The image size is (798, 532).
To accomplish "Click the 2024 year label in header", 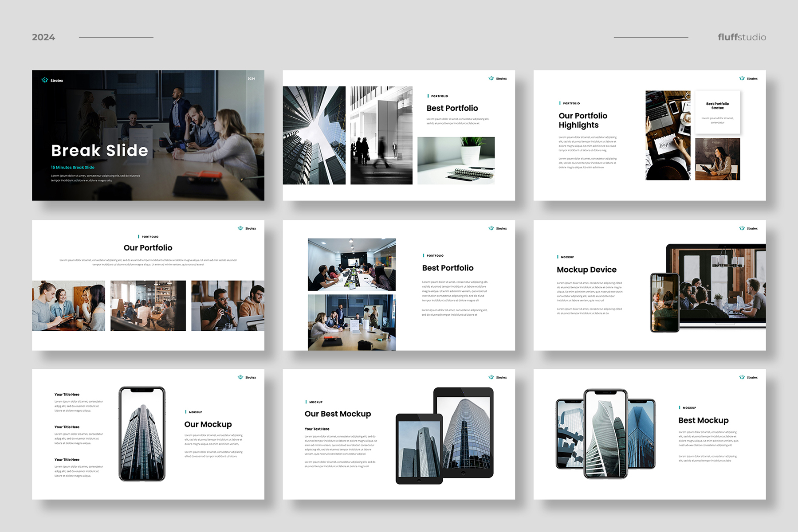I will pyautogui.click(x=43, y=37).
